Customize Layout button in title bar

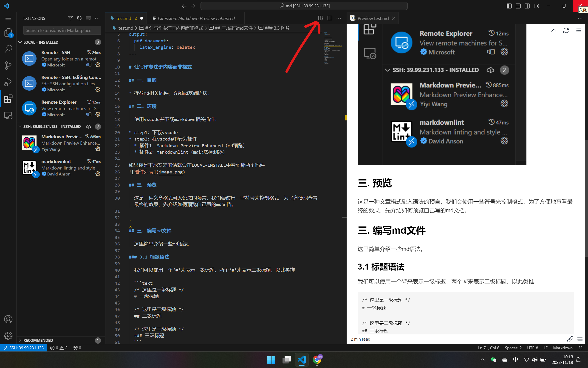536,6
